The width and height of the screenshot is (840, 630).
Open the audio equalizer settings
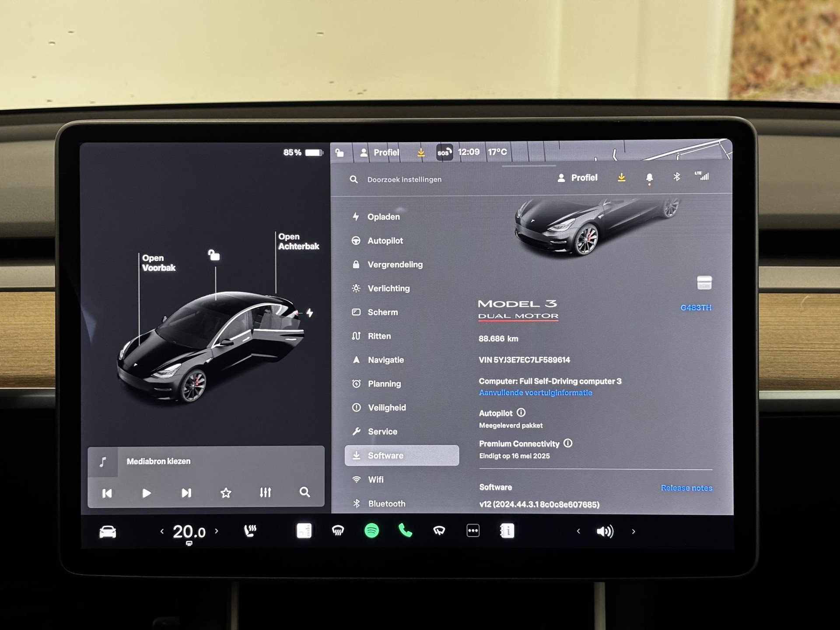(x=266, y=493)
